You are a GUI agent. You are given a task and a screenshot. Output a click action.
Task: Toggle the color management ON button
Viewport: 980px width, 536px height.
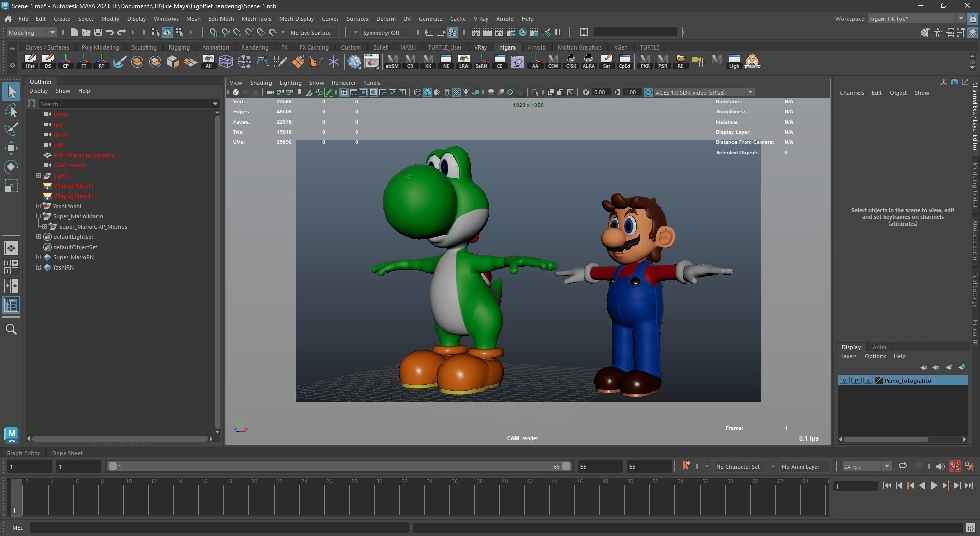point(648,92)
